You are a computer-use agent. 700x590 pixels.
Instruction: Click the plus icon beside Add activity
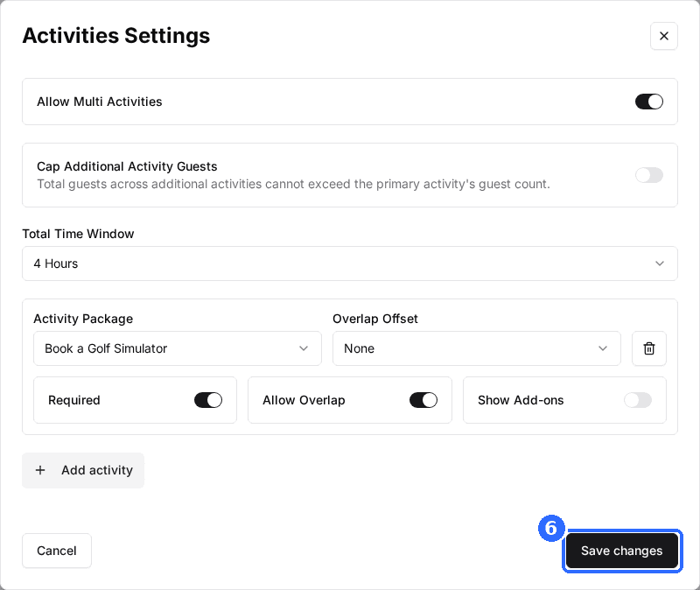click(x=40, y=470)
